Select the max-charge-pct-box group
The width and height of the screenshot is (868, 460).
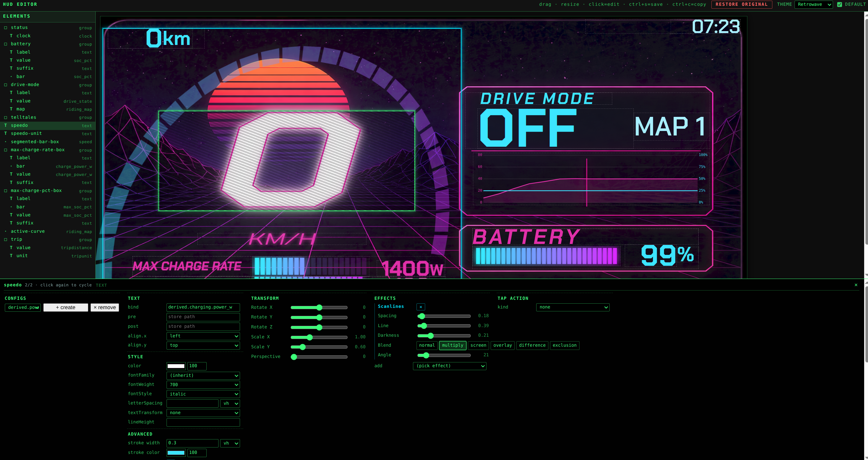(x=47, y=191)
